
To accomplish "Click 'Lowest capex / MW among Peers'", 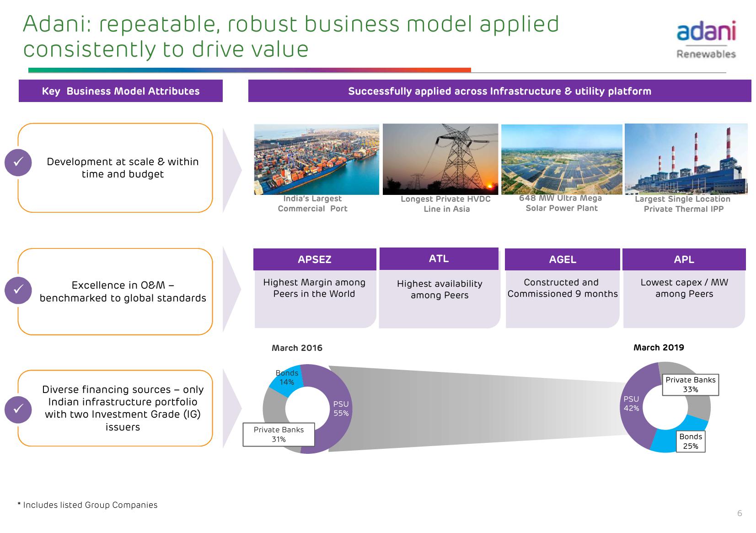I will (x=684, y=288).
